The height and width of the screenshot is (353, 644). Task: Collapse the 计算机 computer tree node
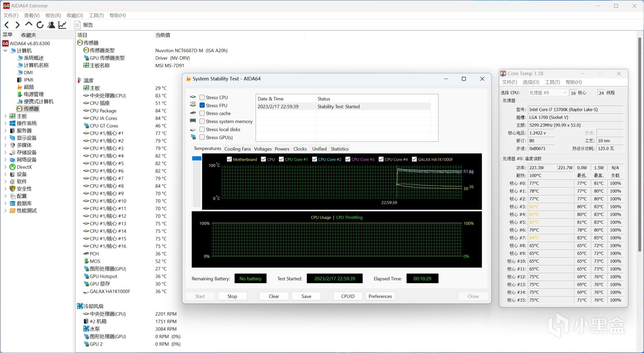(5, 50)
